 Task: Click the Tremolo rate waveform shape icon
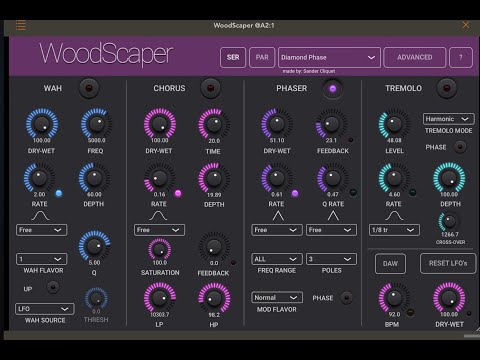394,216
